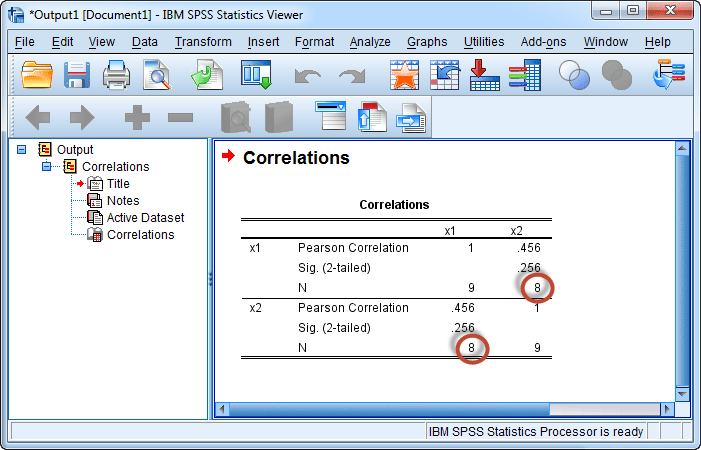Open the Window menu
This screenshot has height=450, width=701.
pyautogui.click(x=605, y=42)
